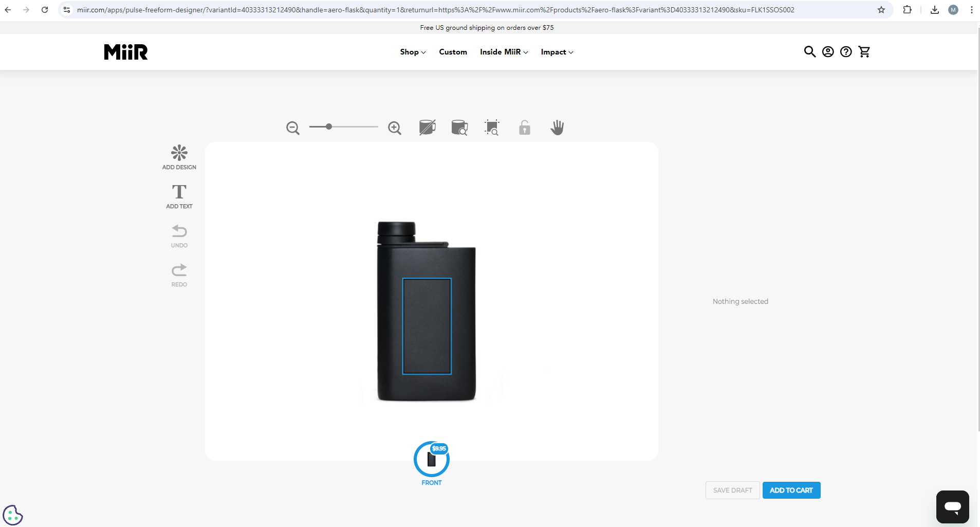
Task: Add the custom flask to cart
Action: (x=791, y=490)
